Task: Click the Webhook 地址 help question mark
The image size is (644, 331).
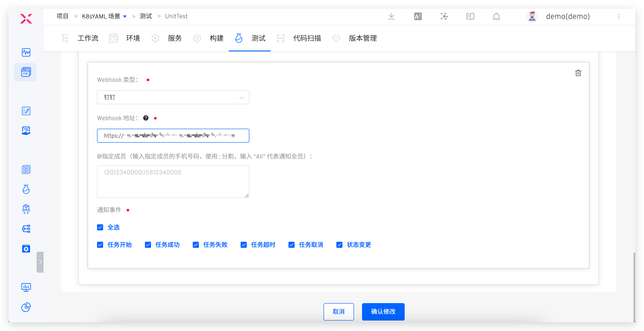Action: point(146,118)
